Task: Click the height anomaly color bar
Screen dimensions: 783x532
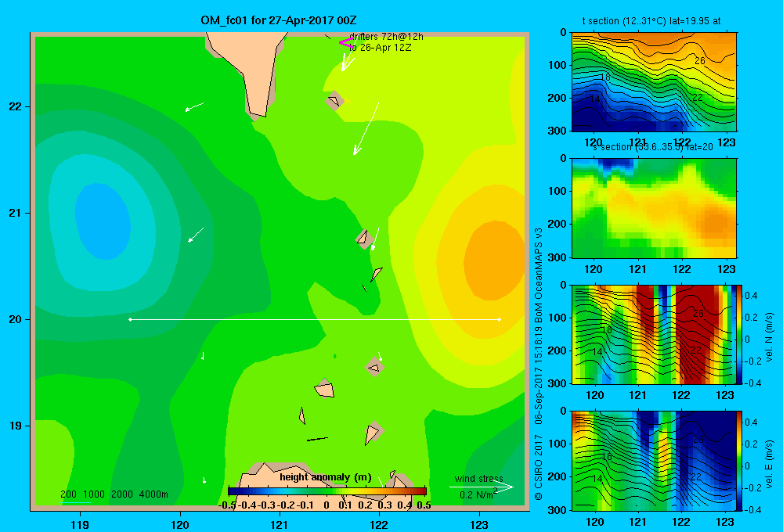Action: point(327,491)
